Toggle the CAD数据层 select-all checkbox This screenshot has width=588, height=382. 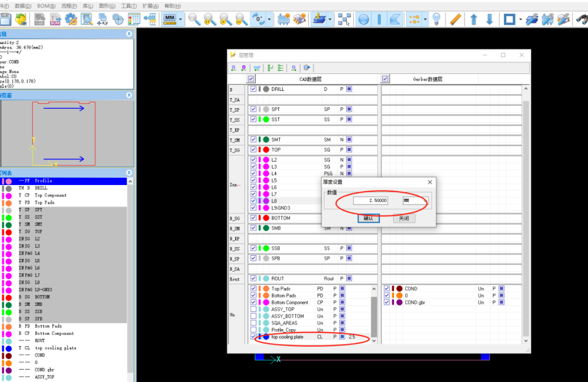[251, 79]
